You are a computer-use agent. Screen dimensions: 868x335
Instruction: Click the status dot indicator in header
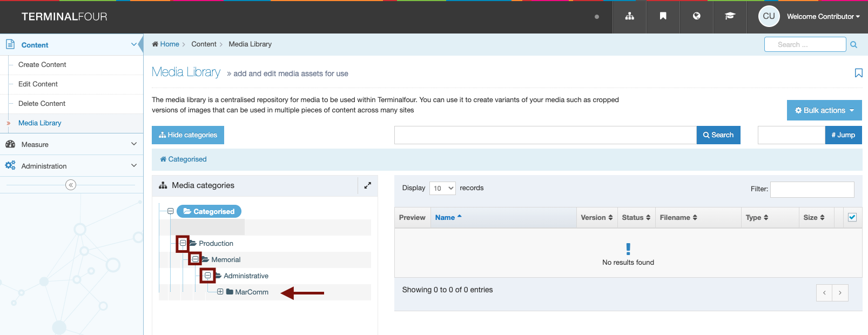597,17
